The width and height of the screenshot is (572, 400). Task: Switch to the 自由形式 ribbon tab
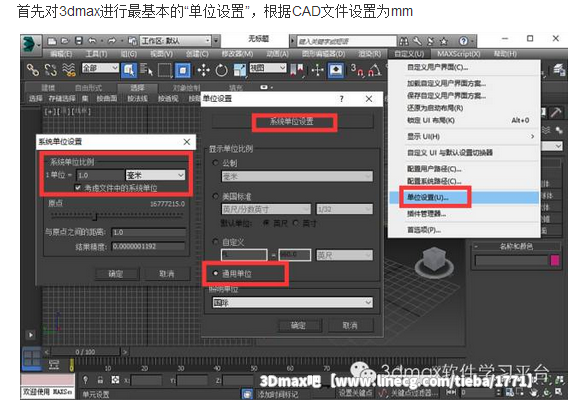(88, 88)
